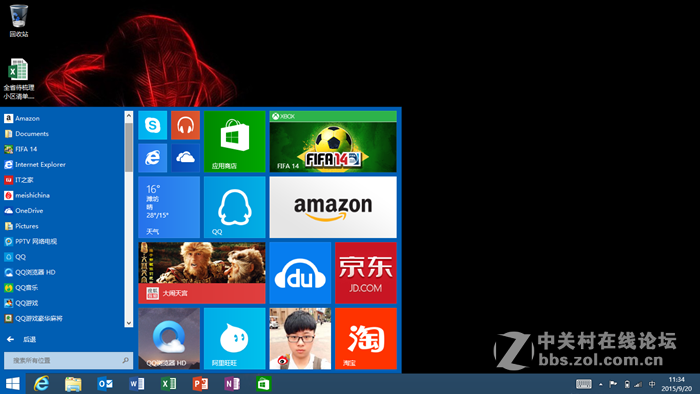Click the battery tray icon

627,384
